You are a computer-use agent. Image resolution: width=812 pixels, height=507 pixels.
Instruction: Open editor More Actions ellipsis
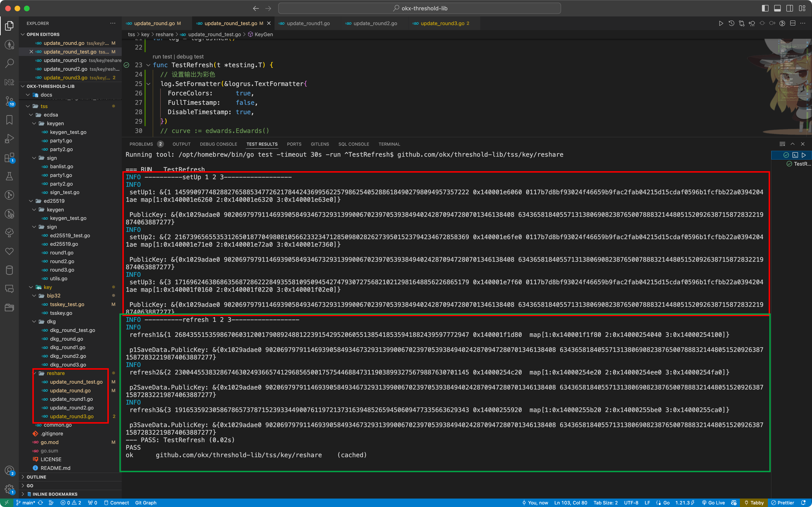click(x=803, y=23)
